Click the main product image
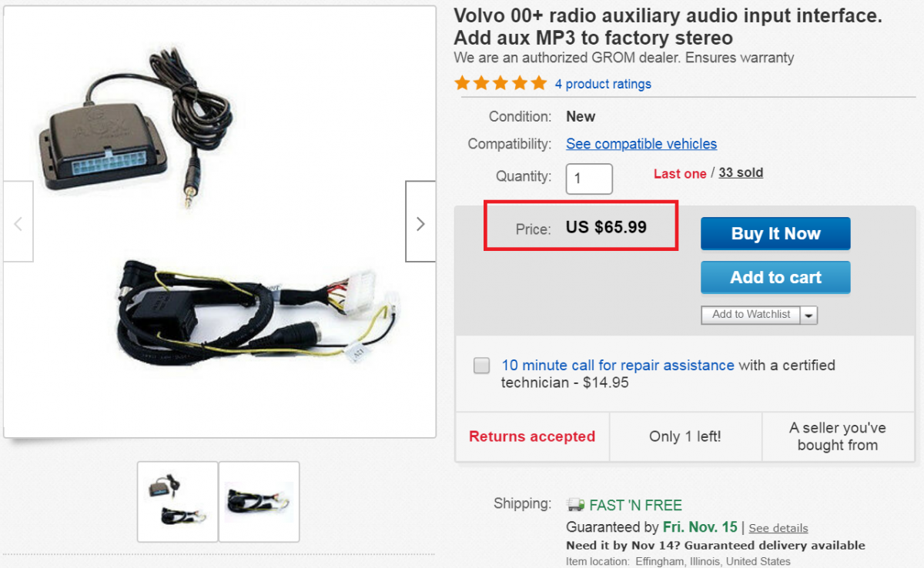This screenshot has height=568, width=924. 219,223
